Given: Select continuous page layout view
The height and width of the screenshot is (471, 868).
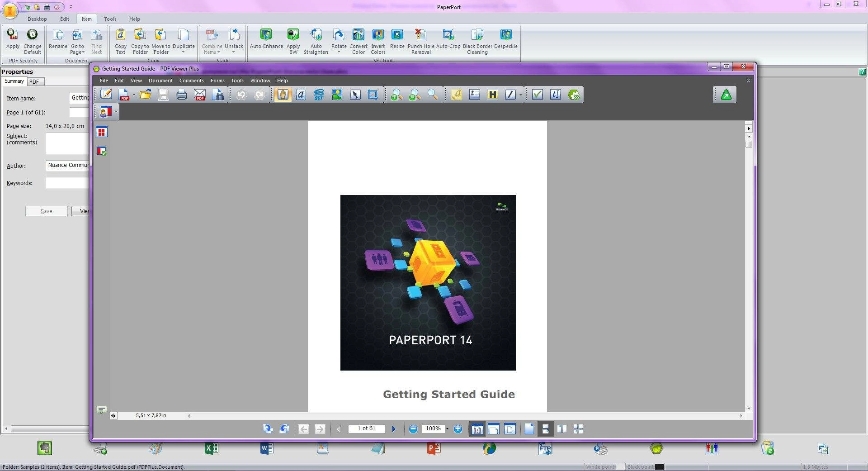Looking at the screenshot, I should (x=546, y=429).
